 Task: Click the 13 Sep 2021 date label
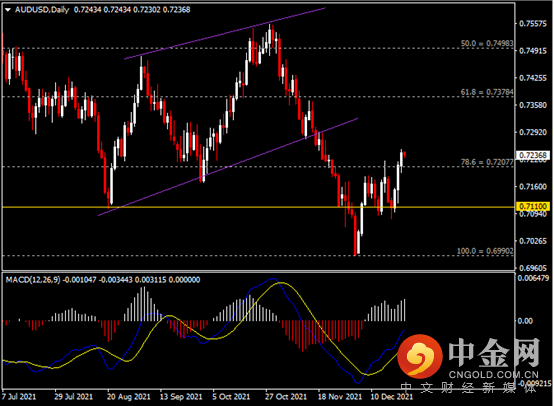(x=181, y=397)
